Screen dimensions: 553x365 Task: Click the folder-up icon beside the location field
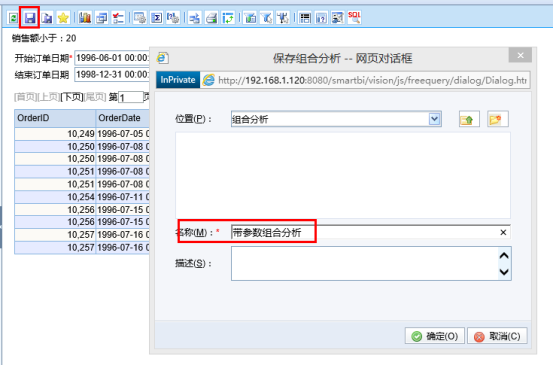click(x=469, y=119)
